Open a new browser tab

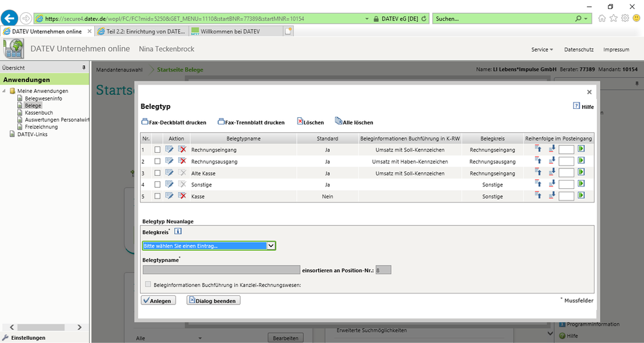[288, 31]
